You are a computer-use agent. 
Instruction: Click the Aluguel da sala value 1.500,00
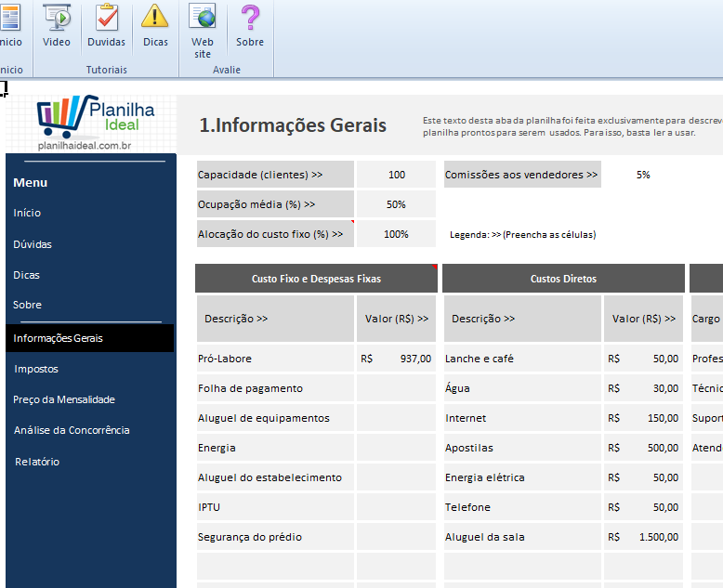(x=643, y=537)
